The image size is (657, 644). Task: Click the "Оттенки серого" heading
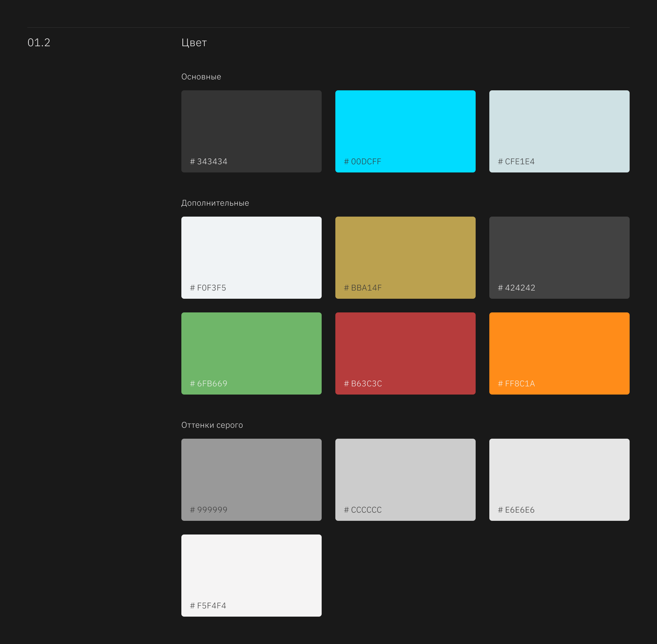pyautogui.click(x=212, y=425)
